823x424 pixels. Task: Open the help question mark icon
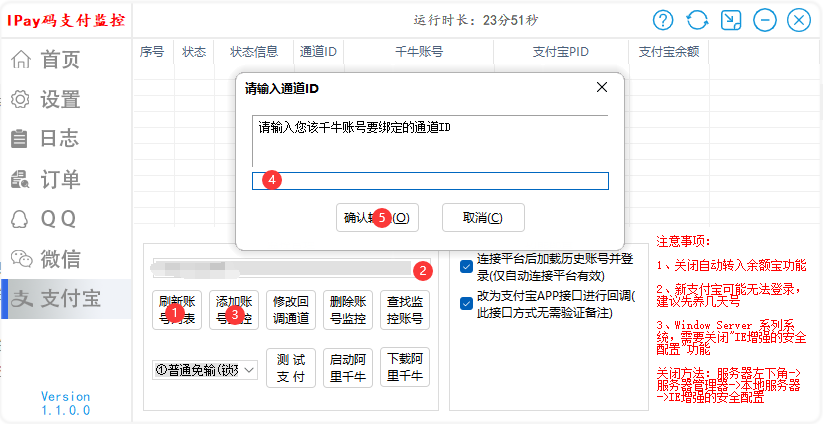coord(663,20)
